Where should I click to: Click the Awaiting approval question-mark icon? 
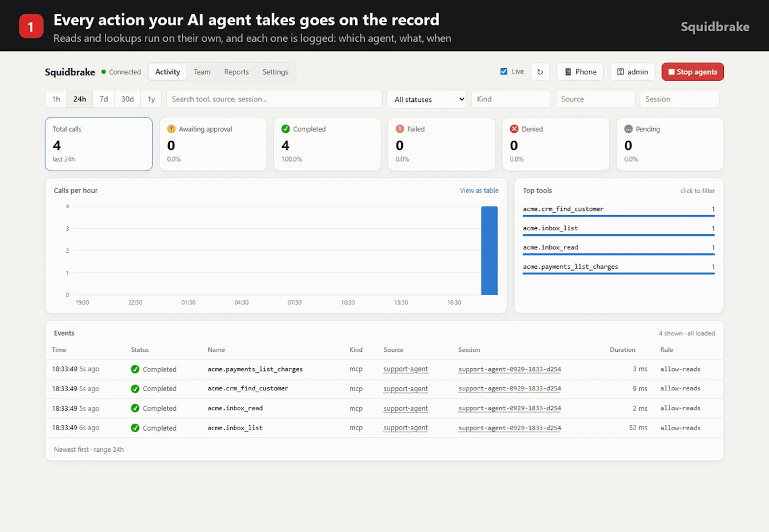click(171, 129)
